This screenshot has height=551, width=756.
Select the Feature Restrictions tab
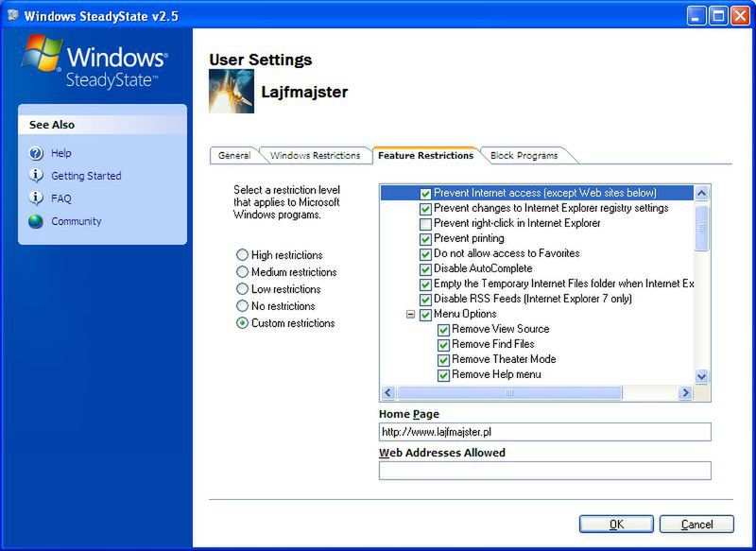426,156
